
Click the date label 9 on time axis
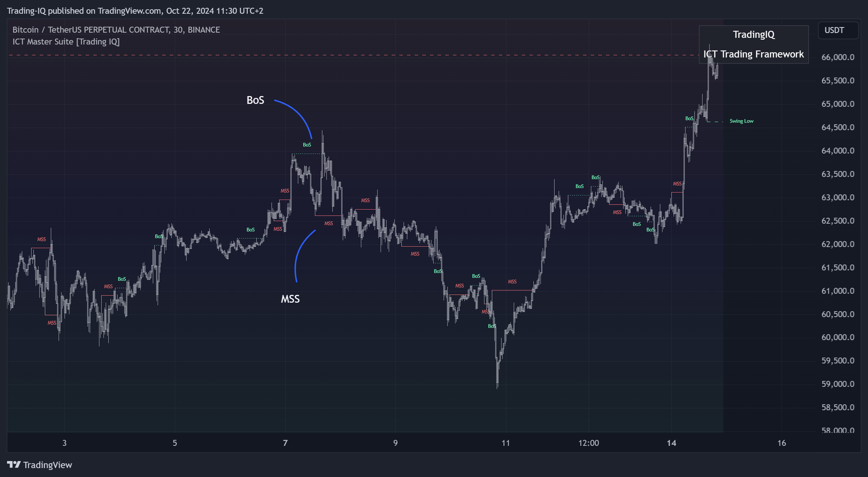(395, 443)
